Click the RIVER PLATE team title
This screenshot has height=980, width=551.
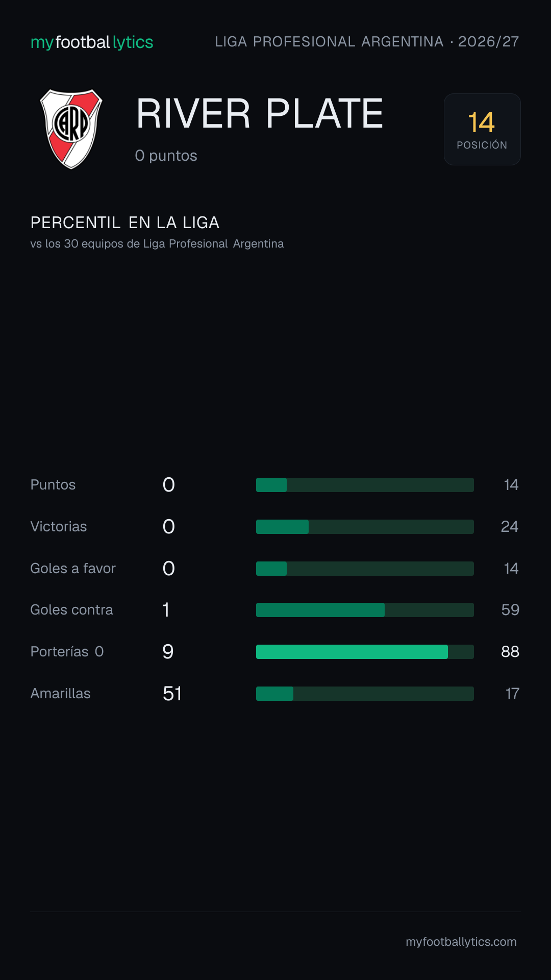(260, 113)
